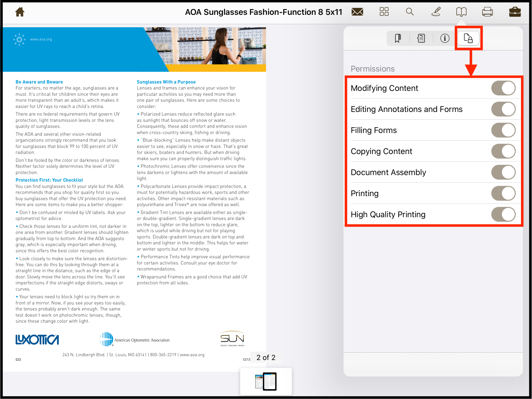Click the 2 of 2 page indicator
Screen dimensions: 532x399
pyautogui.click(x=266, y=357)
